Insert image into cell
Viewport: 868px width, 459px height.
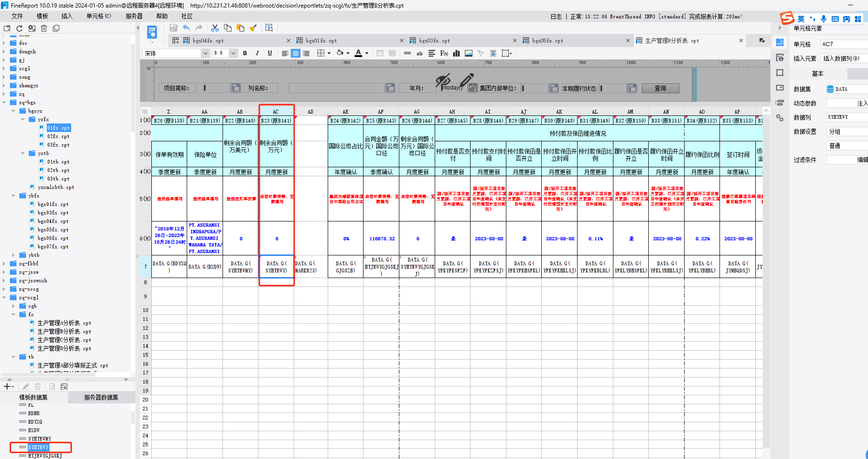pos(469,53)
